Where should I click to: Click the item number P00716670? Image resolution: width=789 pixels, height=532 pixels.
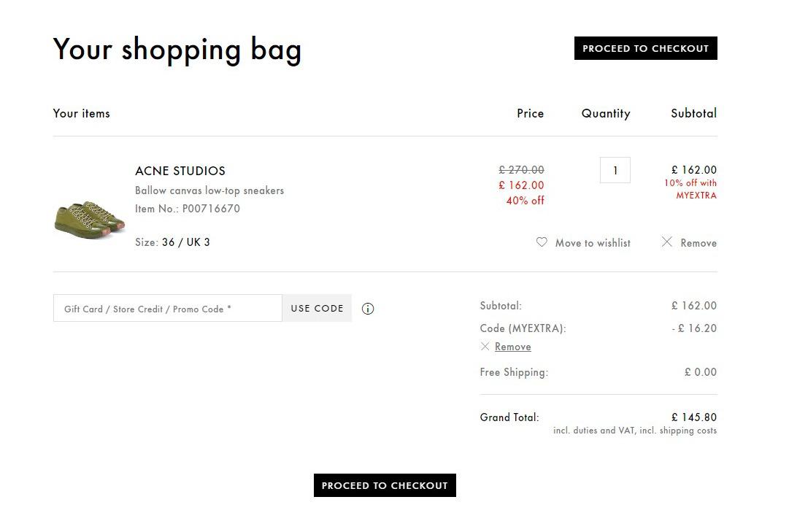pos(211,209)
